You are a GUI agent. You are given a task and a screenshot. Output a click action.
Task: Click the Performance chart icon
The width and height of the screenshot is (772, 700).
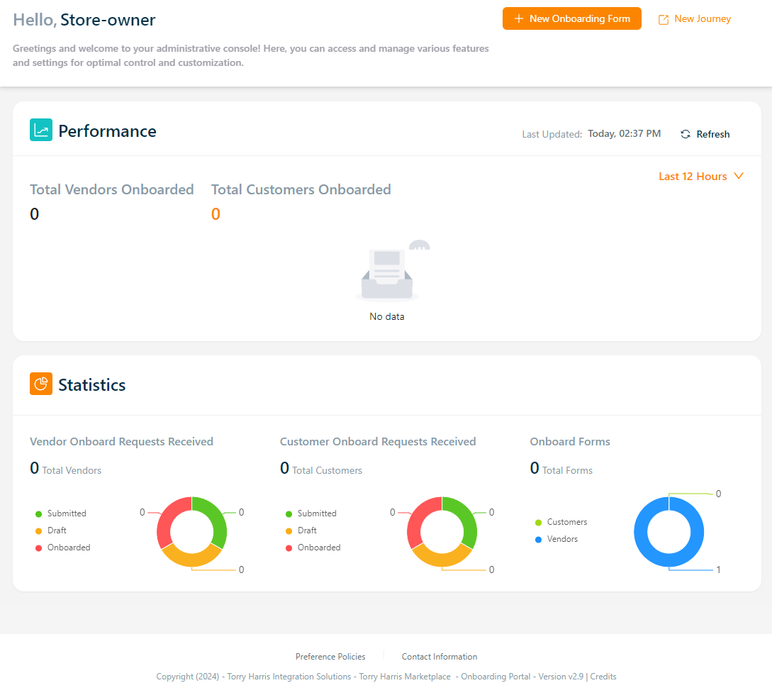pyautogui.click(x=41, y=130)
